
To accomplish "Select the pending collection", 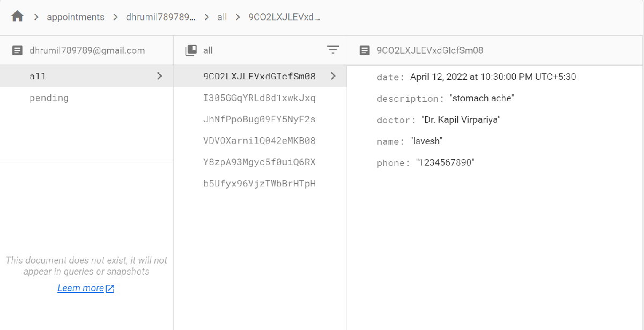I will tap(49, 97).
